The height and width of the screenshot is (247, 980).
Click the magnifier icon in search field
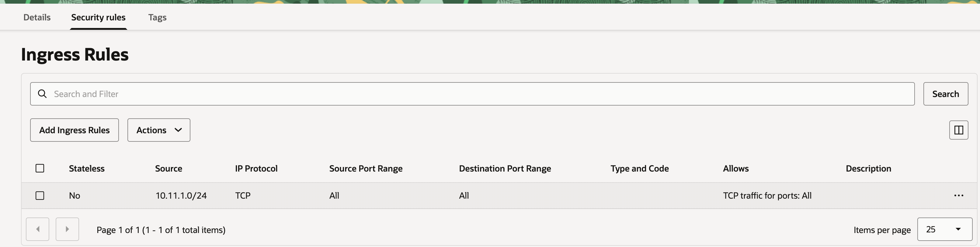[42, 94]
